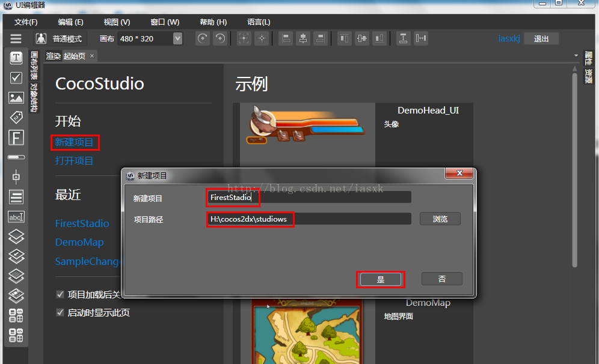
Task: Click the 普通模式 mode person icon
Action: tap(41, 38)
